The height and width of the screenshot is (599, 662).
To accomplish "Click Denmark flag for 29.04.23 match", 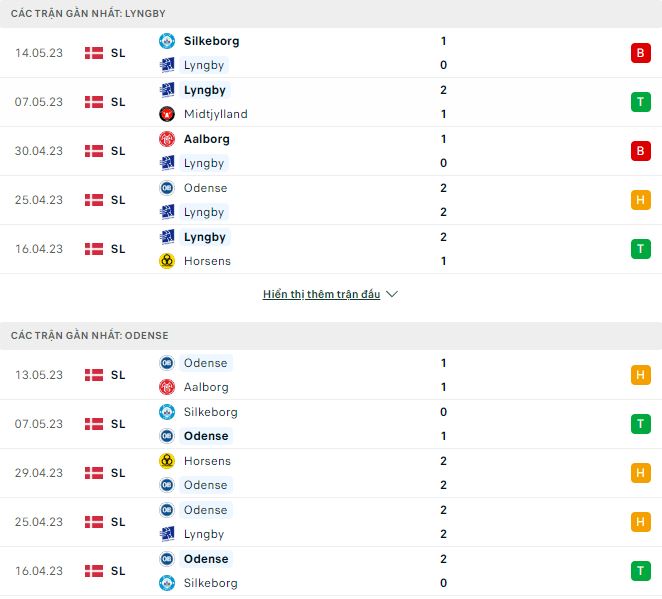I will tap(94, 473).
